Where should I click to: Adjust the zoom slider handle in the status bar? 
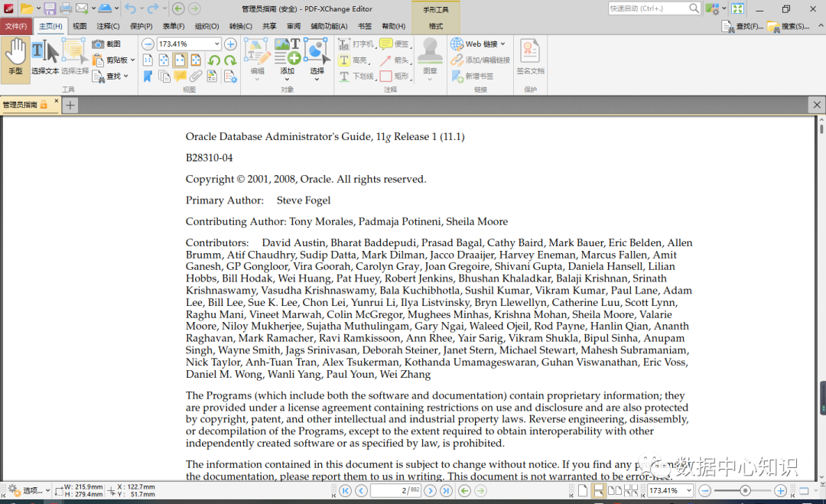(x=745, y=491)
